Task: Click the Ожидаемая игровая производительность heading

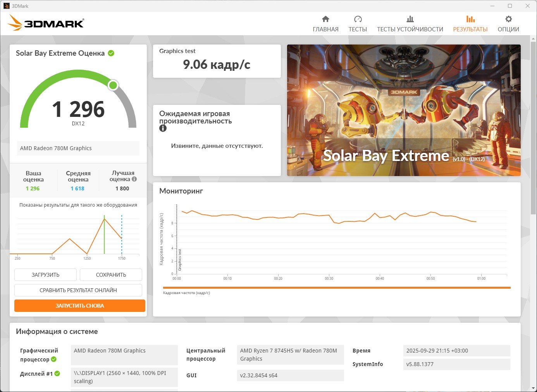Action: (196, 117)
